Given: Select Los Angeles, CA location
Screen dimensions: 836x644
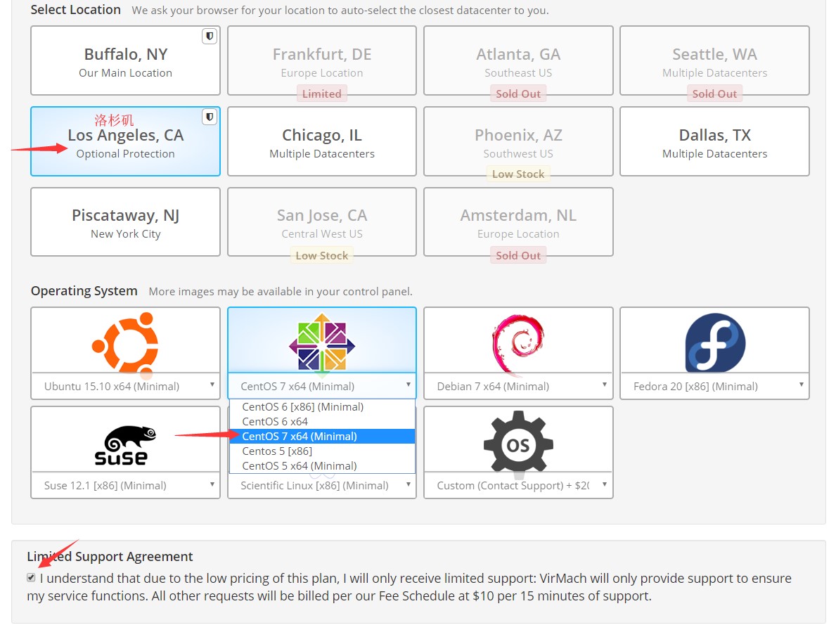Looking at the screenshot, I should coord(125,141).
